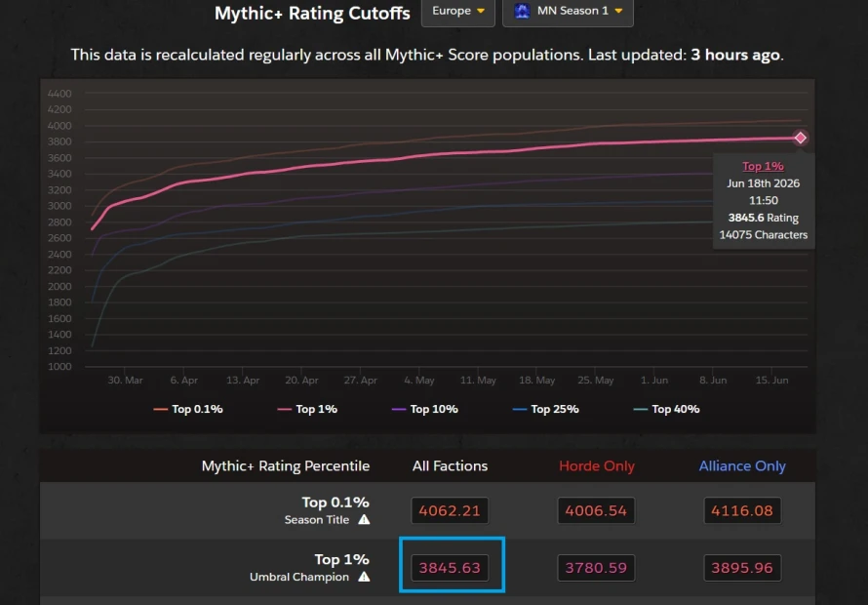Click the 3780.59 Horde Only value
Image resolution: width=868 pixels, height=605 pixels.
point(596,567)
